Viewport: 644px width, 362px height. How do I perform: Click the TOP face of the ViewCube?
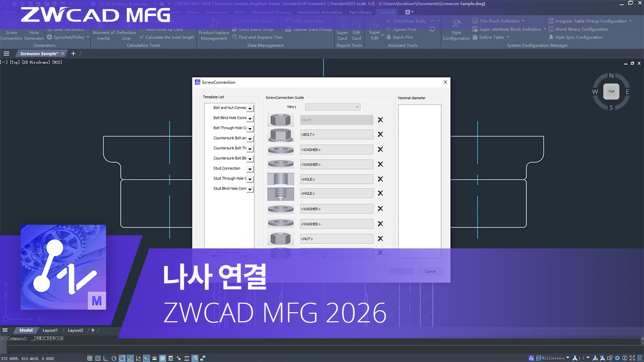611,92
